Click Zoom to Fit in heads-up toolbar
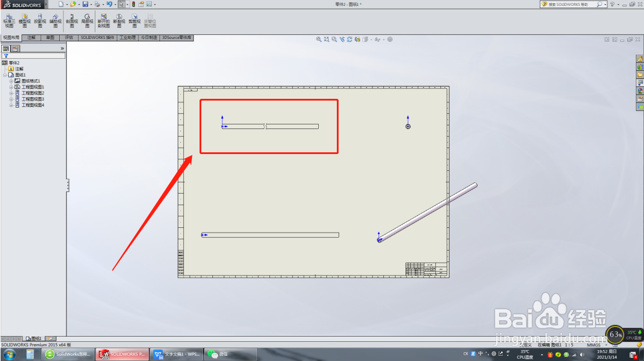This screenshot has height=361, width=644. 319,40
